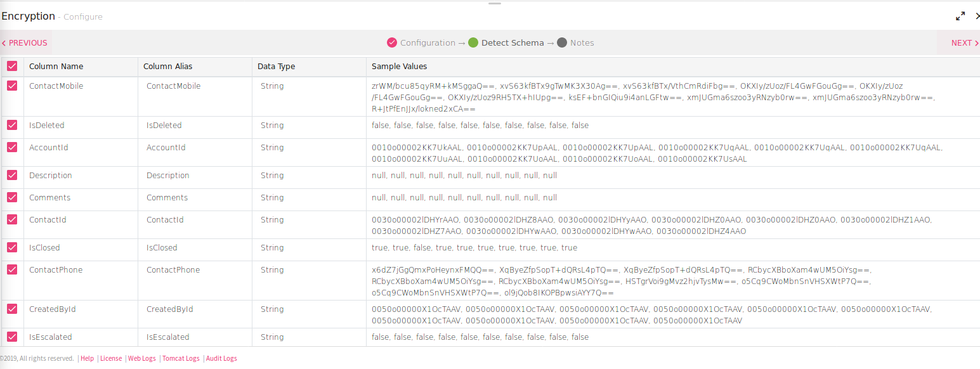Deselect the ContactMobile column checkbox
Screen dimensions: 980x369
click(x=11, y=86)
